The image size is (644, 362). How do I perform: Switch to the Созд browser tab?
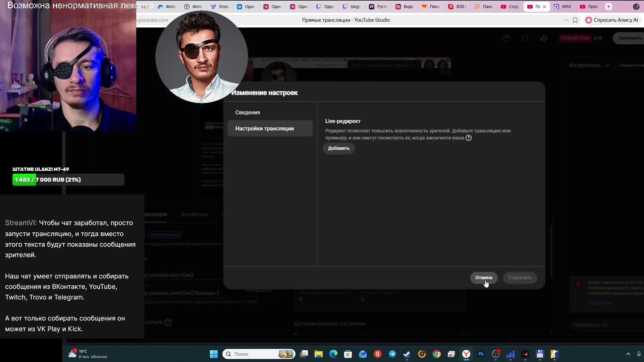(x=510, y=7)
